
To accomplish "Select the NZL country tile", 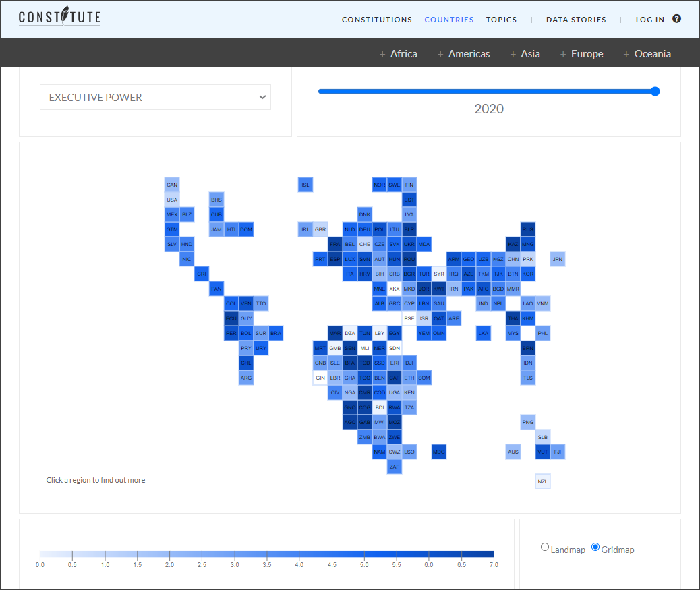I will 543,481.
